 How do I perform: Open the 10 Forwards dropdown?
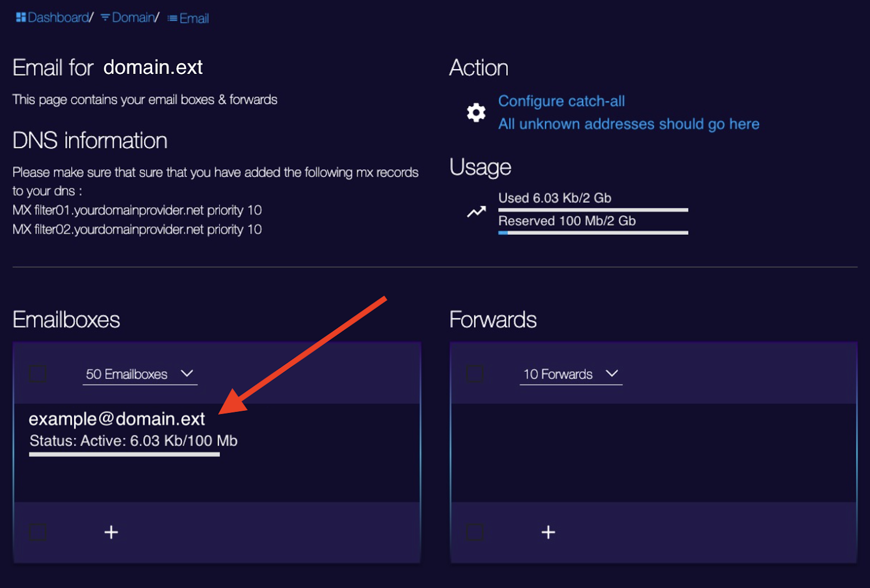[571, 374]
